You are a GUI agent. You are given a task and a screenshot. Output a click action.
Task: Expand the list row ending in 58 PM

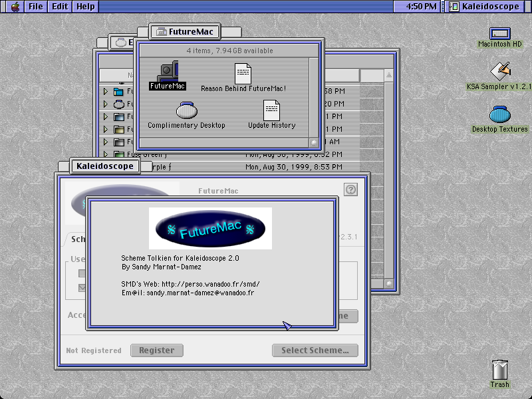106,91
